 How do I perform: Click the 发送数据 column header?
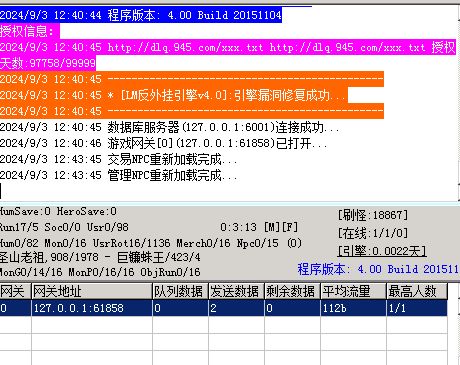tap(236, 291)
